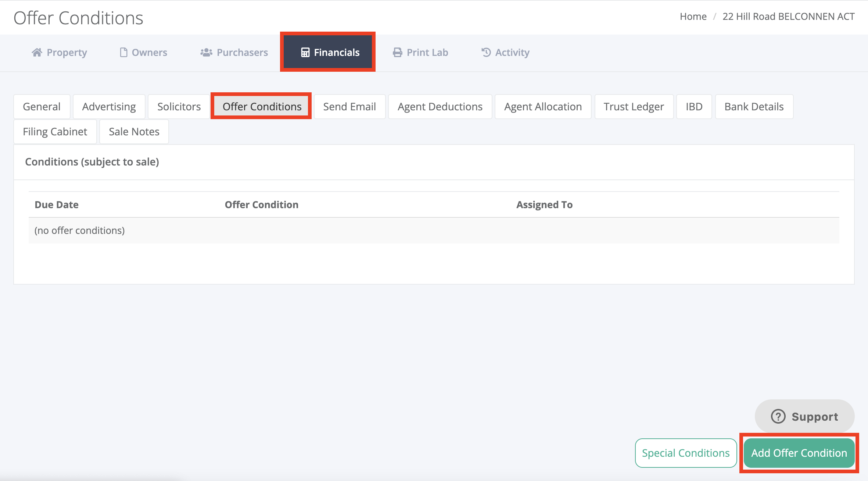Click the Financials calculator icon
Viewport: 868px width, 481px height.
point(305,53)
